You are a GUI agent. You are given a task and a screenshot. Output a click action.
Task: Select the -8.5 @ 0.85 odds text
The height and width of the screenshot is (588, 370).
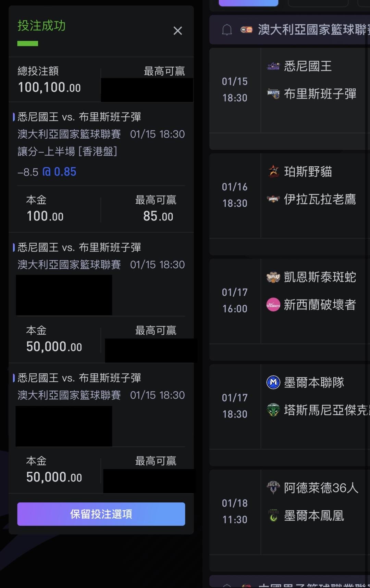click(x=47, y=171)
